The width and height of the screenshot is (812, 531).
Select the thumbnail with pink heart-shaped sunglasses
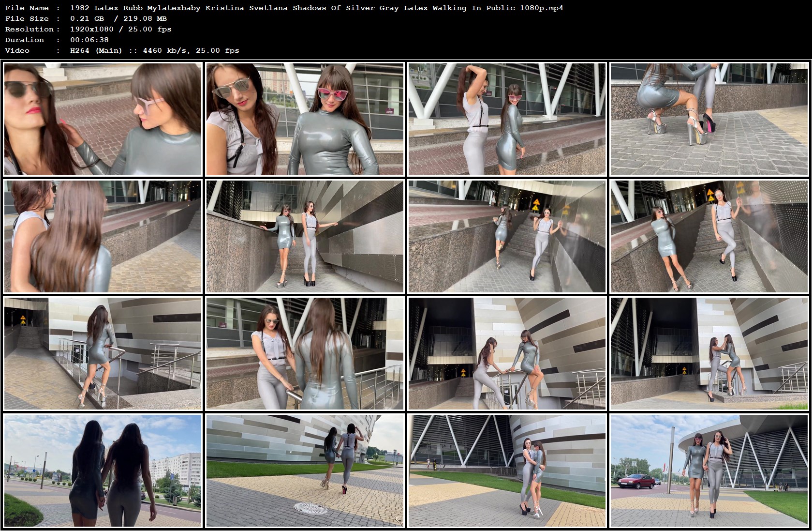pyautogui.click(x=305, y=119)
